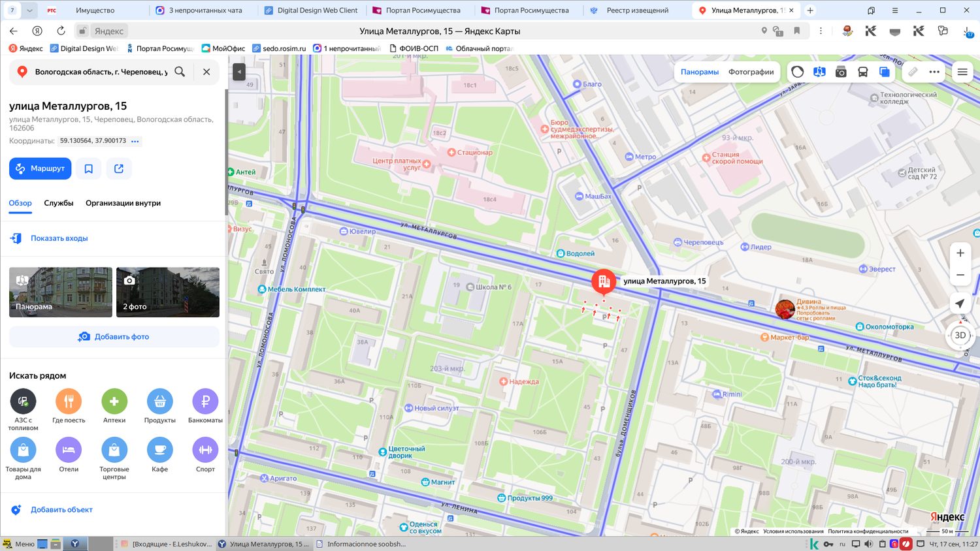Search nearby Продукты
Viewport: 980px width, 551px height.
click(160, 406)
